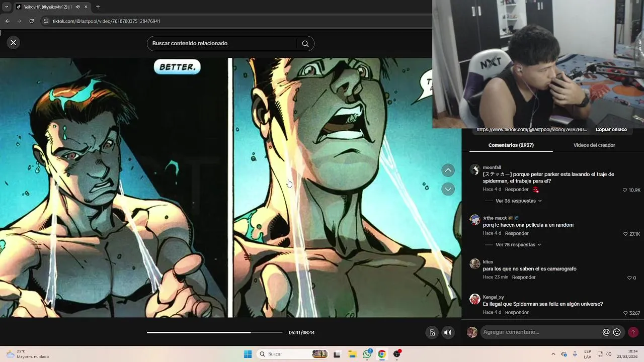Reply to the_max's comment via Responder
This screenshot has width=644, height=362.
click(517, 234)
